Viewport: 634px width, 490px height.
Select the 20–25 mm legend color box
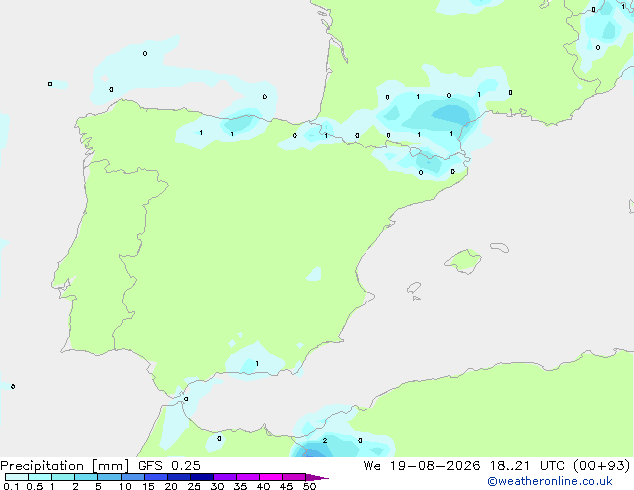coord(179,477)
